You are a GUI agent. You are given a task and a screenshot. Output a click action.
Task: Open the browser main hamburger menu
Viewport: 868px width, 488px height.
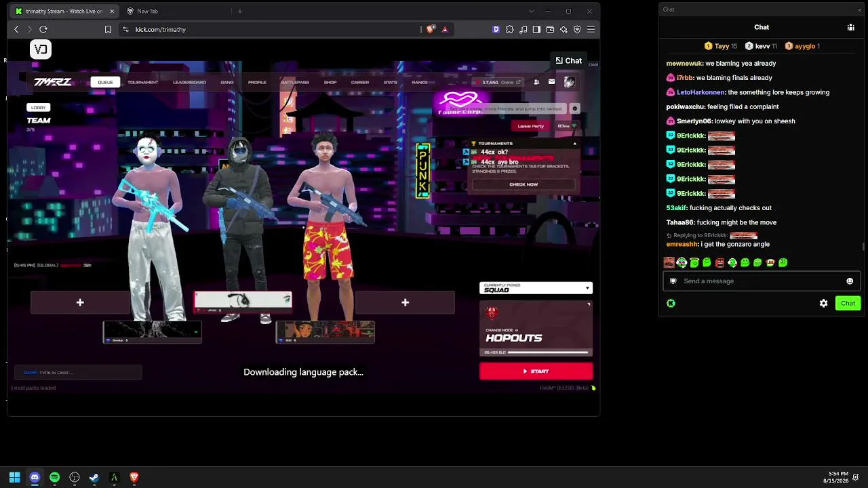click(x=591, y=29)
